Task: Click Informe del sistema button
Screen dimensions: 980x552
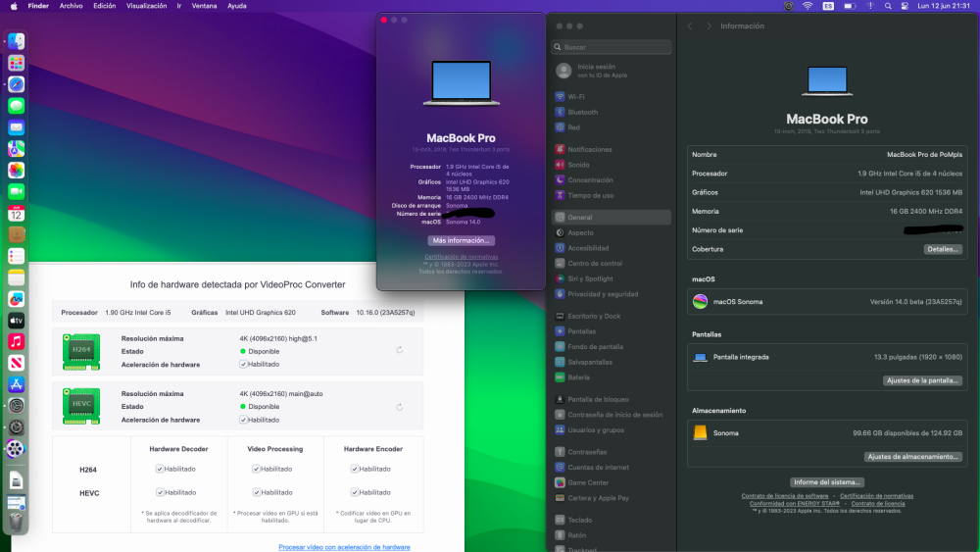Action: pyautogui.click(x=827, y=482)
